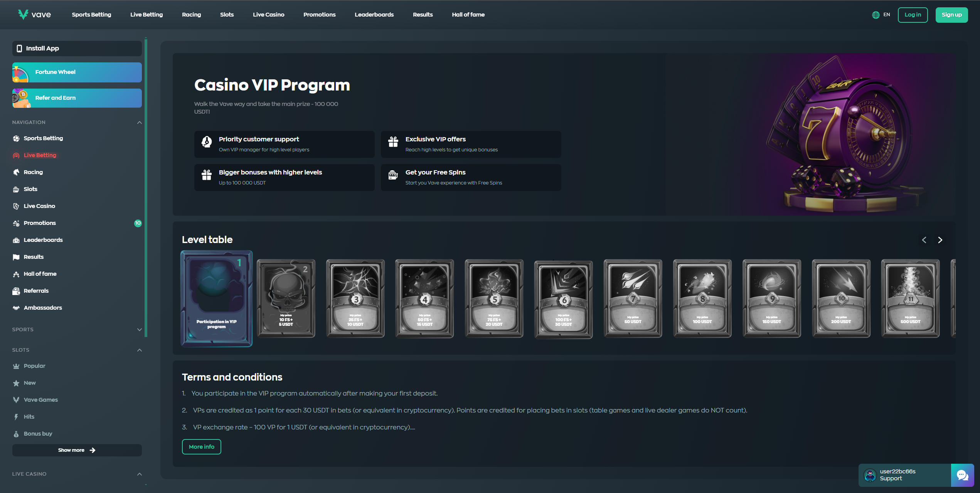Viewport: 980px width, 493px height.
Task: Click the Promotions icon in sidebar
Action: [x=16, y=223]
